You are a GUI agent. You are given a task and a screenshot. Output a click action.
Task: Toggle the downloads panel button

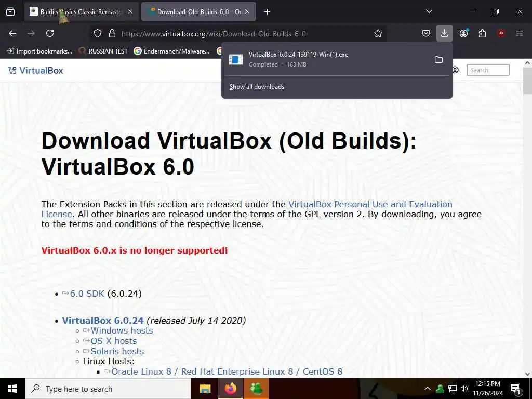(445, 33)
